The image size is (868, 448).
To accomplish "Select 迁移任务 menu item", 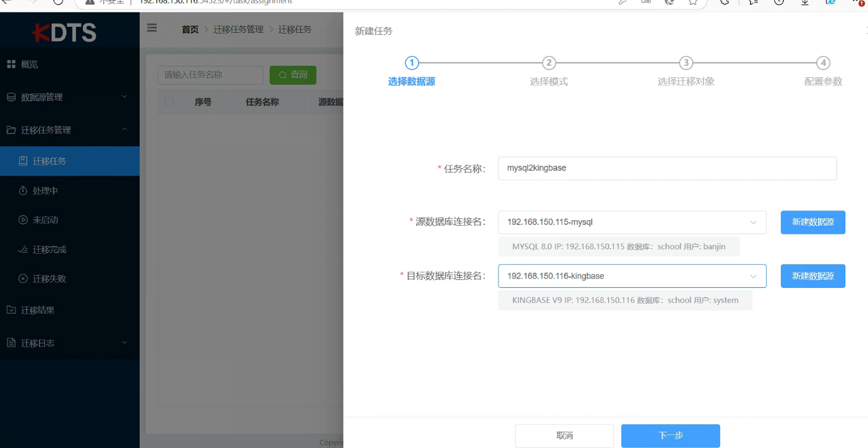I will pos(49,161).
